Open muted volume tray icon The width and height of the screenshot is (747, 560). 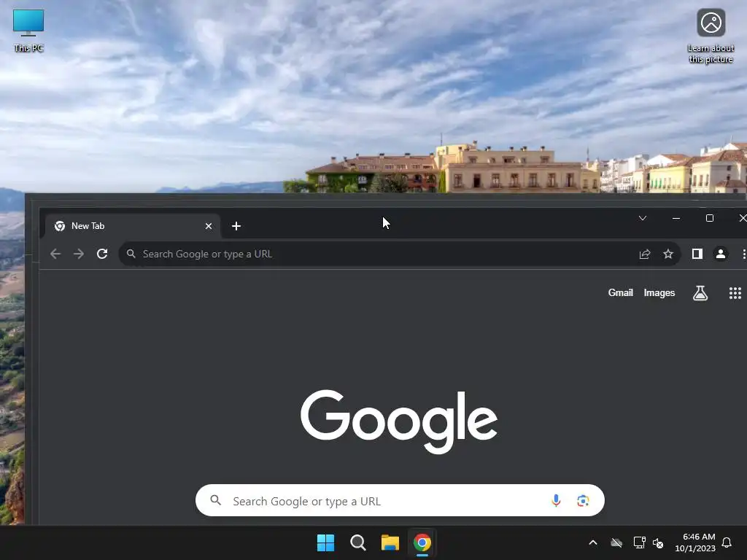click(658, 542)
